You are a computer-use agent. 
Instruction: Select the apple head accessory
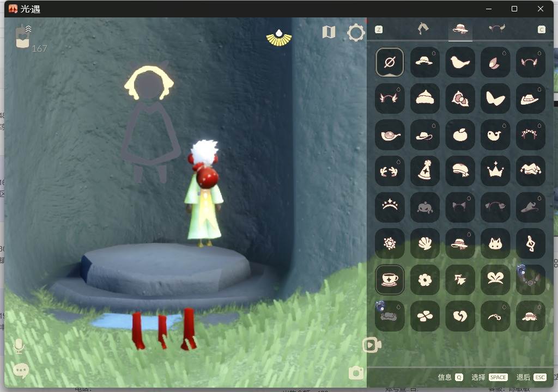tap(460, 135)
